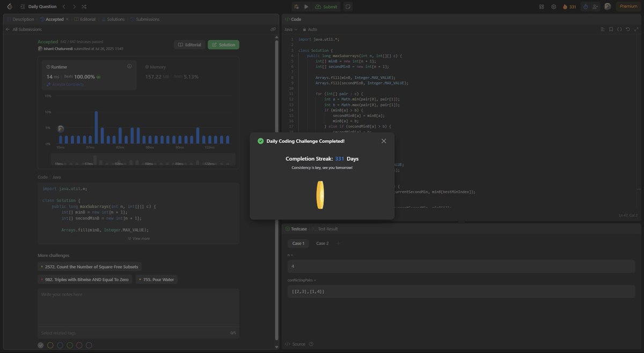Screen dimensions: 644x353
Task: Click the Premium button
Action: pos(628,6)
